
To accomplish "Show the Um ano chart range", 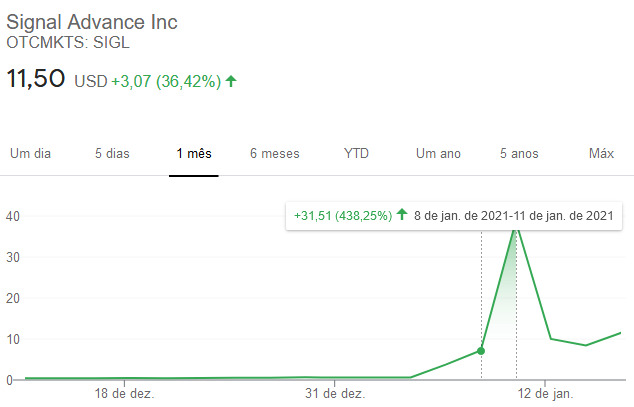I will point(438,154).
